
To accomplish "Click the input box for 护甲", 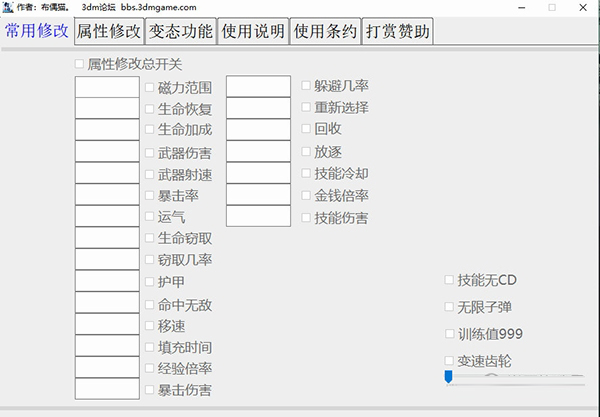I will pos(107,281).
